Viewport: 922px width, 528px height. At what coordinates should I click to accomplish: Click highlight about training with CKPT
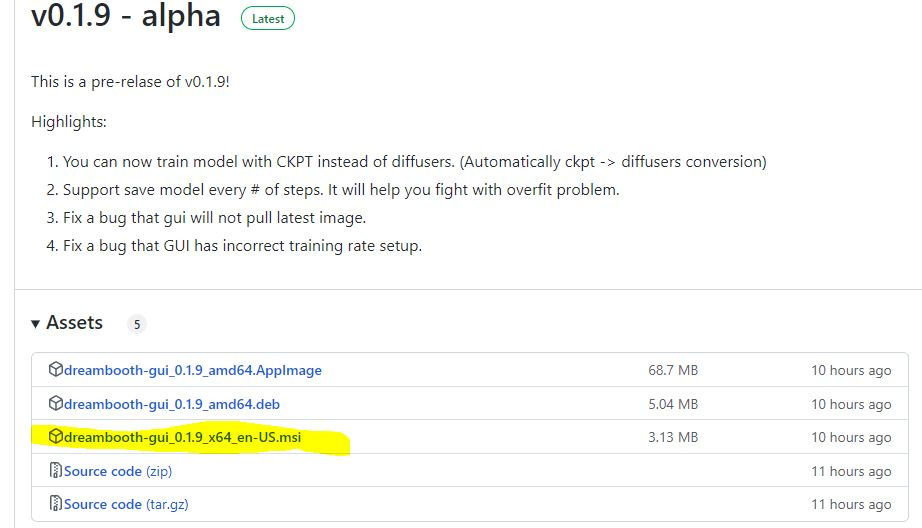[415, 162]
